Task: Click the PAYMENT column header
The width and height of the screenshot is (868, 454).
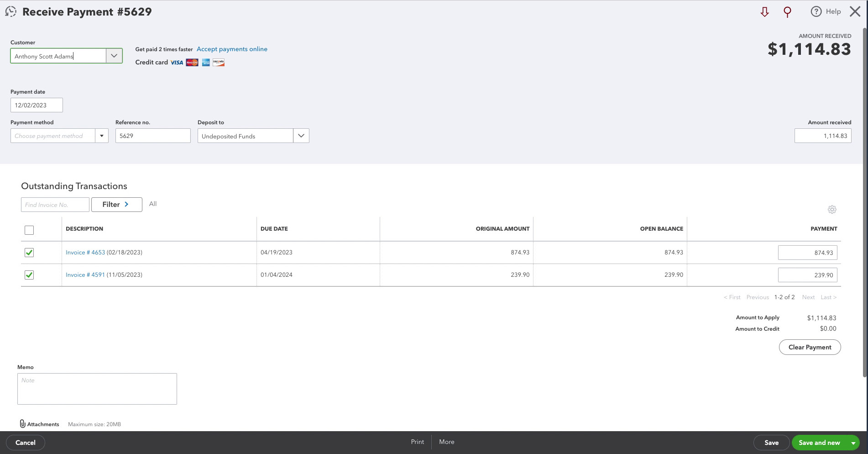Action: [x=824, y=229]
